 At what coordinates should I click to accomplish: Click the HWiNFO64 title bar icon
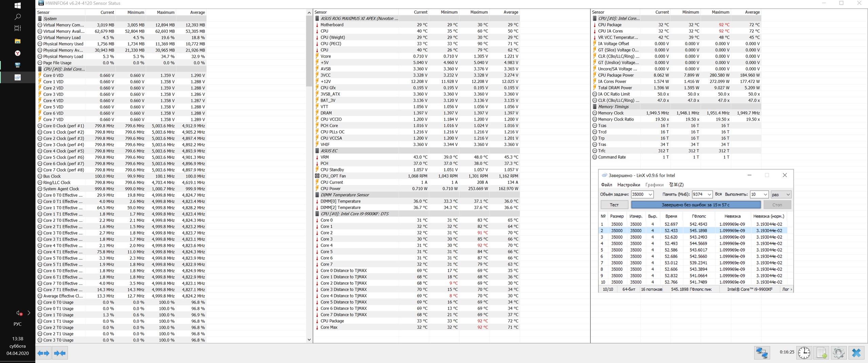pos(41,3)
